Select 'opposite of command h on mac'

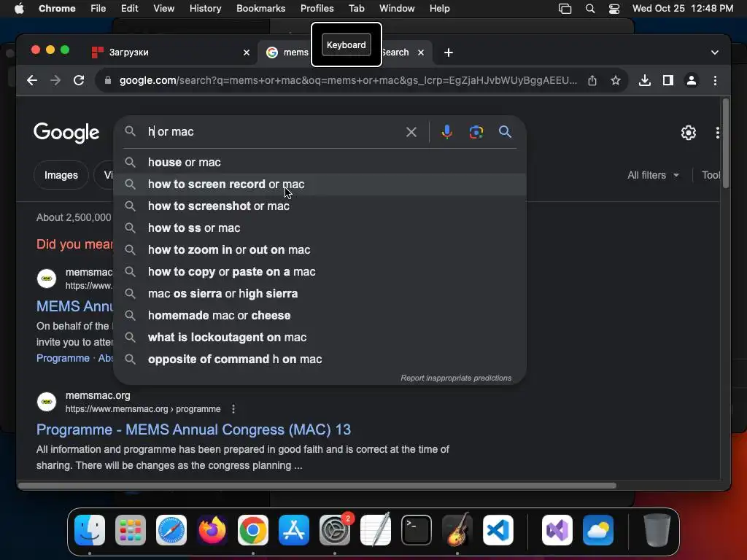click(x=320, y=359)
